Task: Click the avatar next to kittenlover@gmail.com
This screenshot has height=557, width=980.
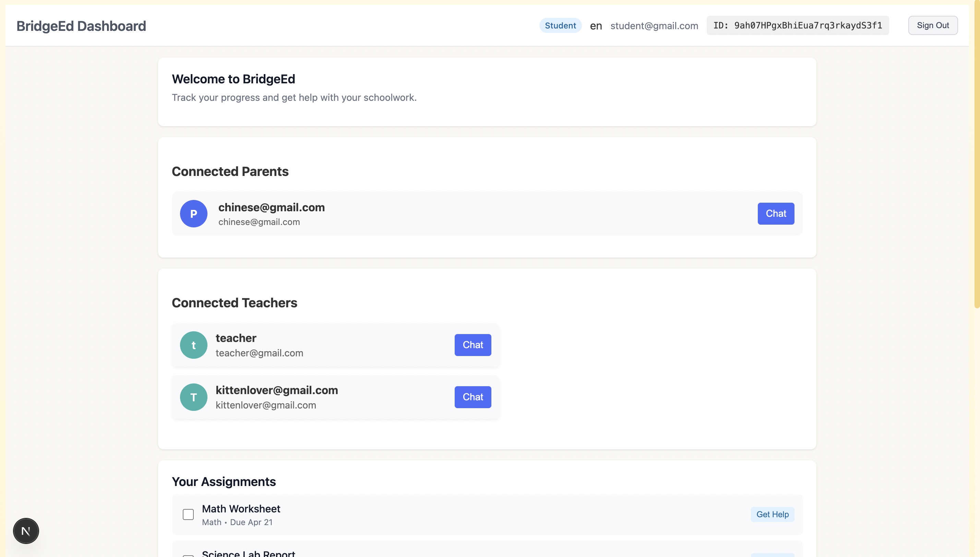Action: (193, 397)
